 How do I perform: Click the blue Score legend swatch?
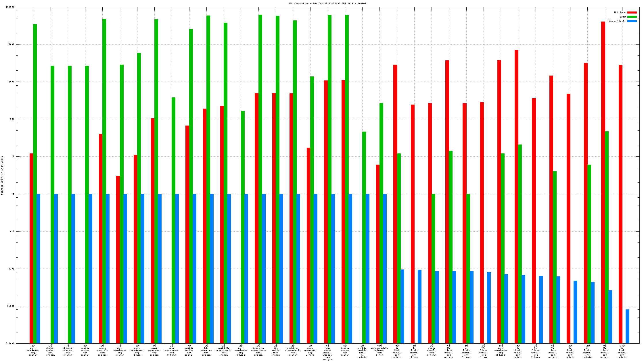[x=632, y=21]
